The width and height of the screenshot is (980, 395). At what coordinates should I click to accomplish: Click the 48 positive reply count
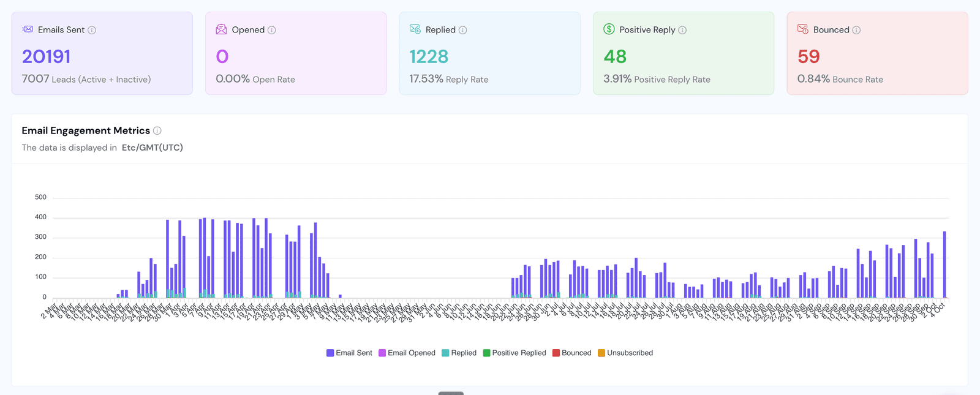tap(615, 56)
